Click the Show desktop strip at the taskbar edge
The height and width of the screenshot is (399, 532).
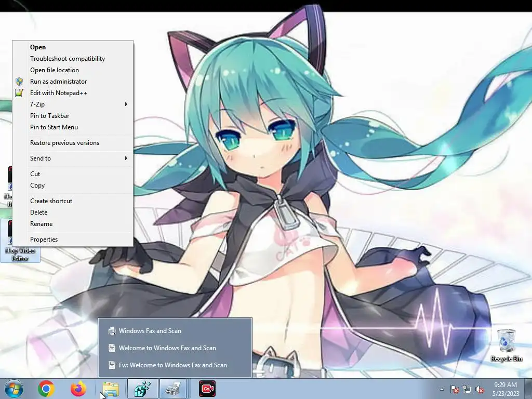coord(528,389)
